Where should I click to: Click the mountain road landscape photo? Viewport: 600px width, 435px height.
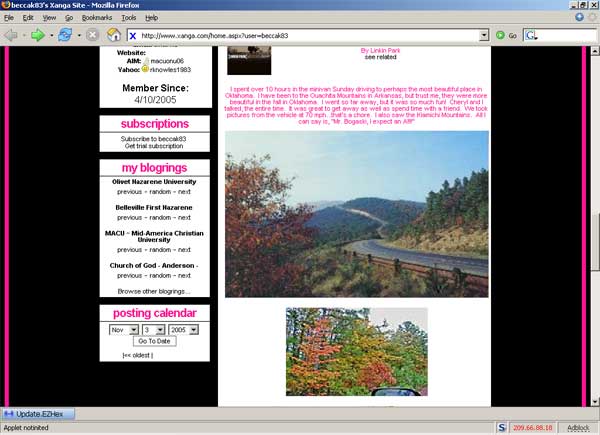pos(357,213)
